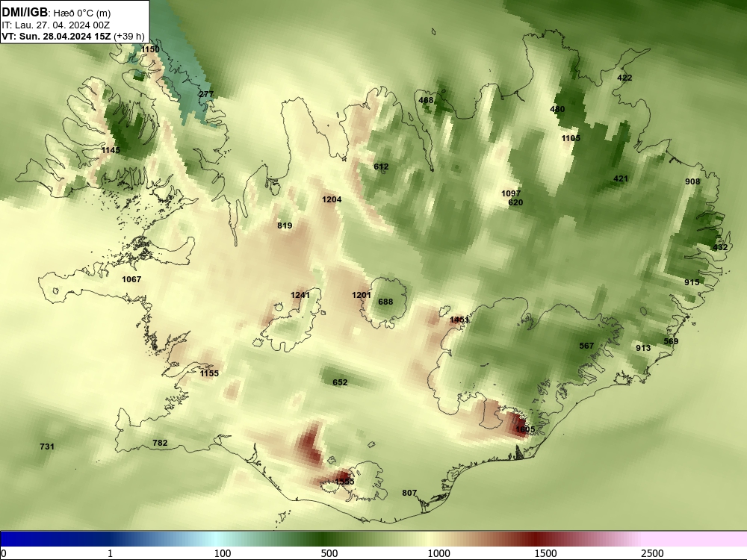Click the 1204 value label
This screenshot has width=747, height=560.
[x=332, y=199]
